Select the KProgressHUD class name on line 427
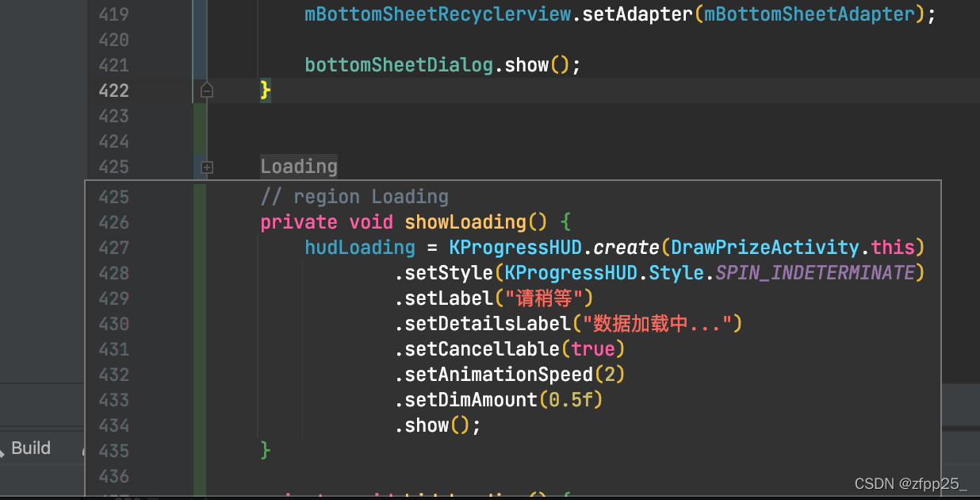This screenshot has width=980, height=500. (x=515, y=247)
